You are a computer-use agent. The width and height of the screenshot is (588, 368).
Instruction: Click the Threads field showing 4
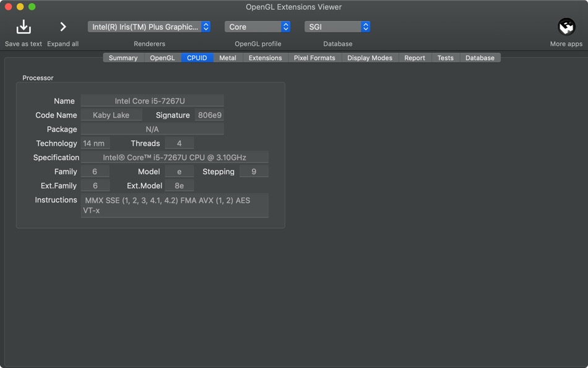point(179,143)
